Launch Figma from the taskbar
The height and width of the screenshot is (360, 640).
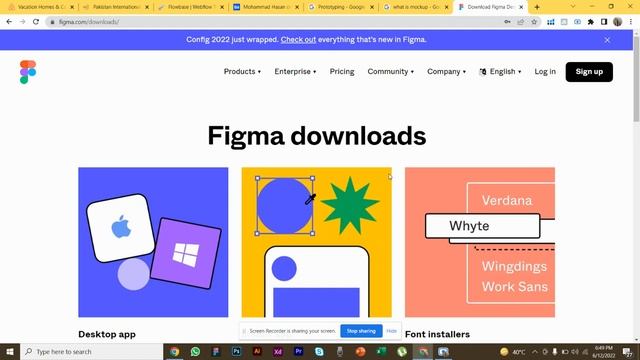point(216,351)
